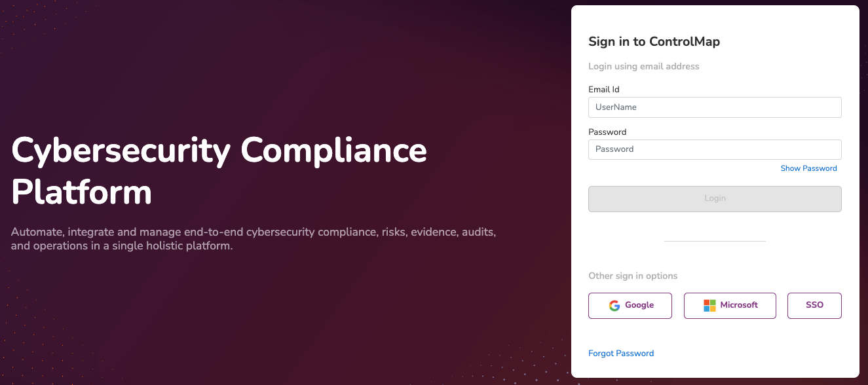Click the Google logo icon
Viewport: 868px width, 385px height.
[x=614, y=305]
